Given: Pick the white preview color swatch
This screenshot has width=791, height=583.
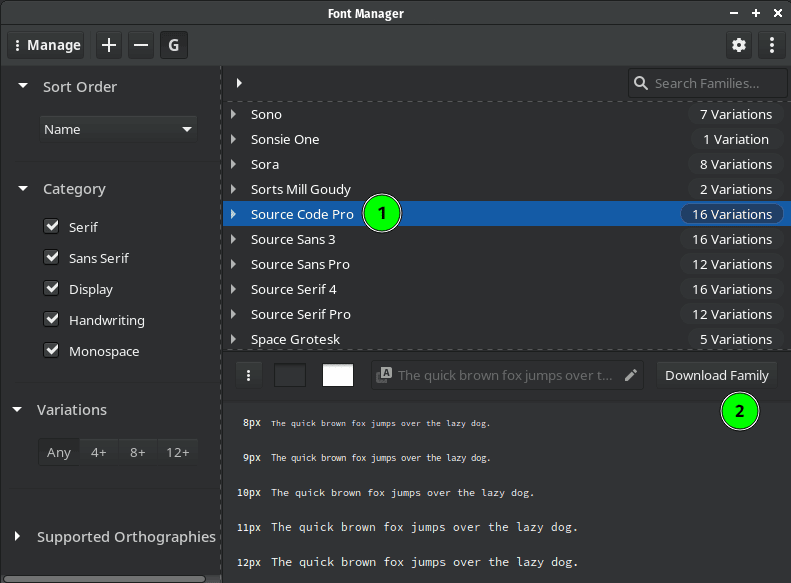Looking at the screenshot, I should point(338,376).
